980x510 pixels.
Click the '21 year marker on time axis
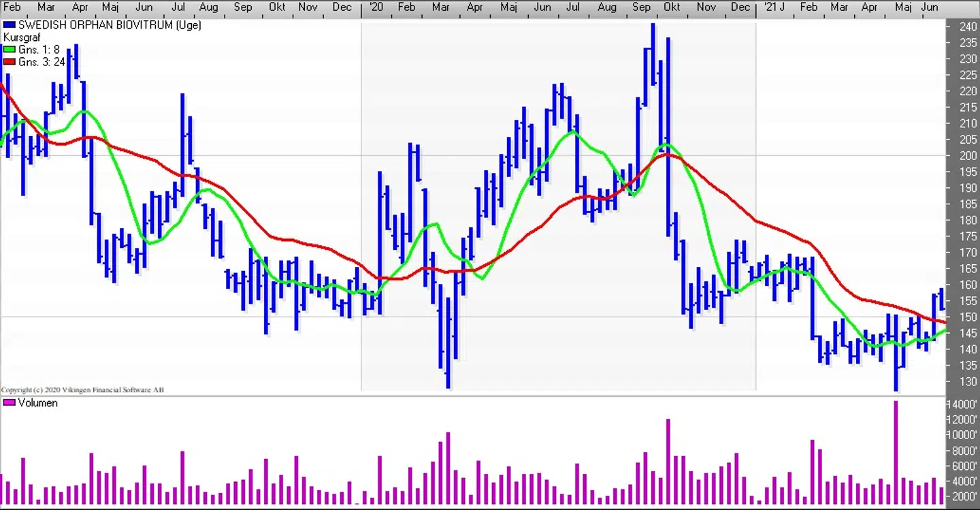pyautogui.click(x=774, y=7)
